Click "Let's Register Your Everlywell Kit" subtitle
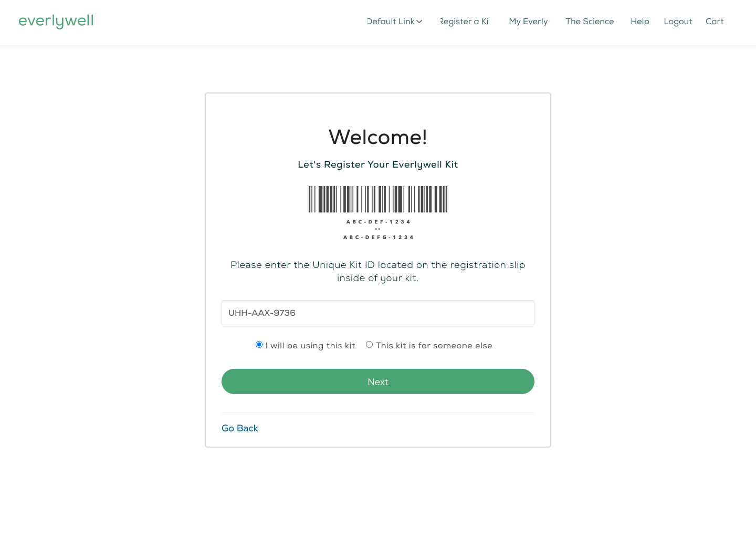Screen dimensions: 756x538 click(378, 164)
